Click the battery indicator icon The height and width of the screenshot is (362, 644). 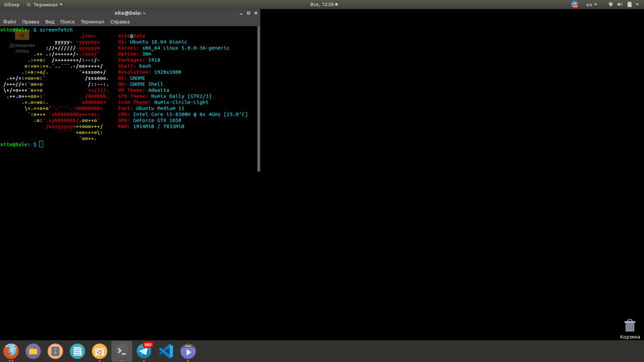point(629,5)
